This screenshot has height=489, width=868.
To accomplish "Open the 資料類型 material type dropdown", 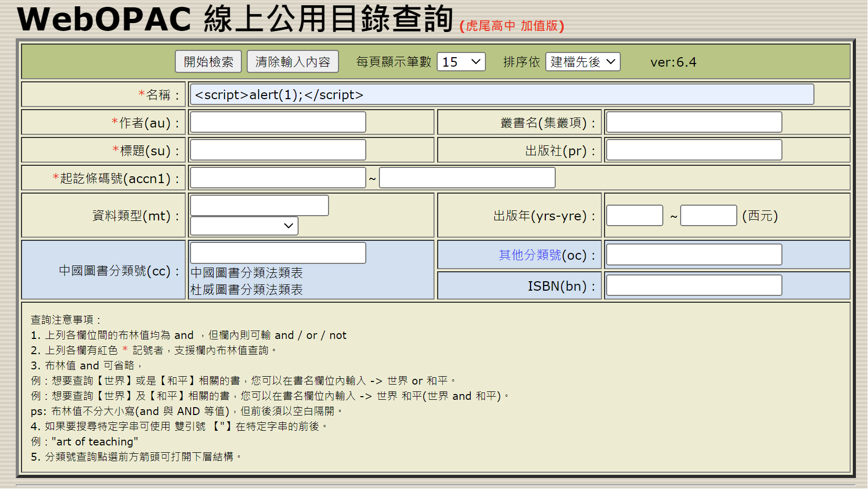I will (x=245, y=226).
